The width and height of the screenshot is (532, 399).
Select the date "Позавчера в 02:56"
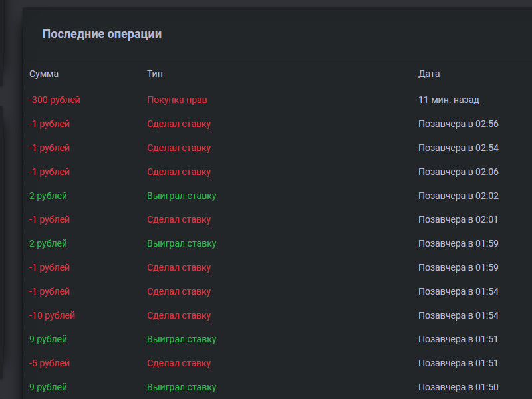click(458, 124)
